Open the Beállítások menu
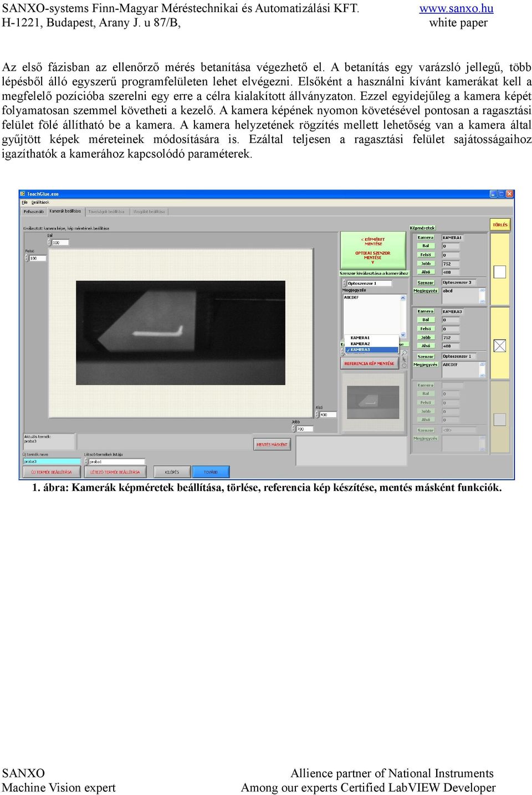This screenshot has height=795, width=532. pos(40,203)
